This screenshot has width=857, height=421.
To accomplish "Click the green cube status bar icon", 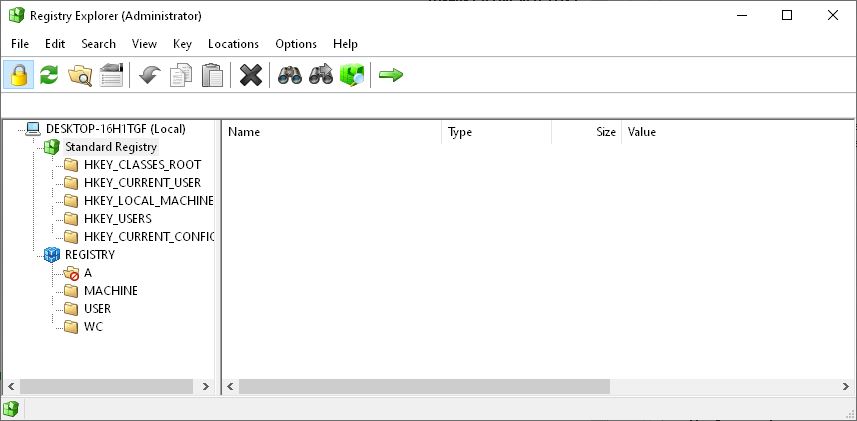I will (x=11, y=408).
